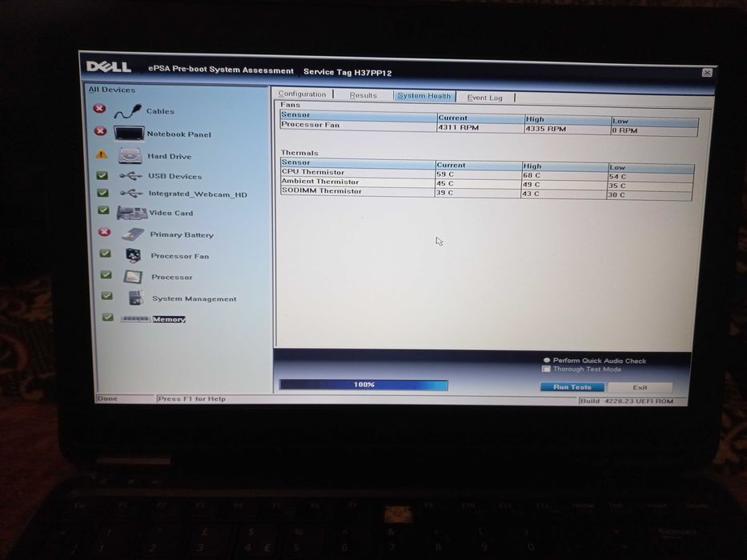Click the Processor Fan sensor row
The height and width of the screenshot is (560, 747).
coord(489,128)
